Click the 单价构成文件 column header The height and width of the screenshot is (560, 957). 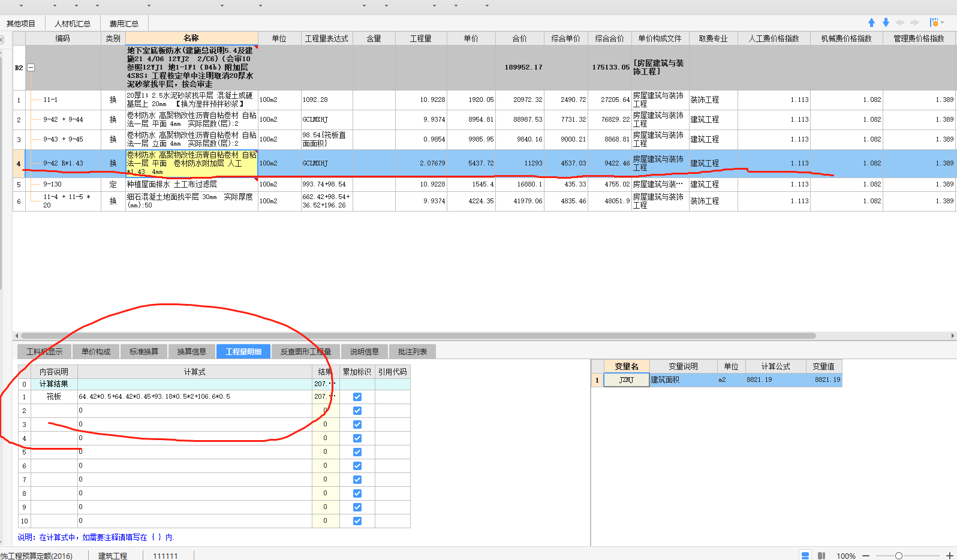coord(660,38)
